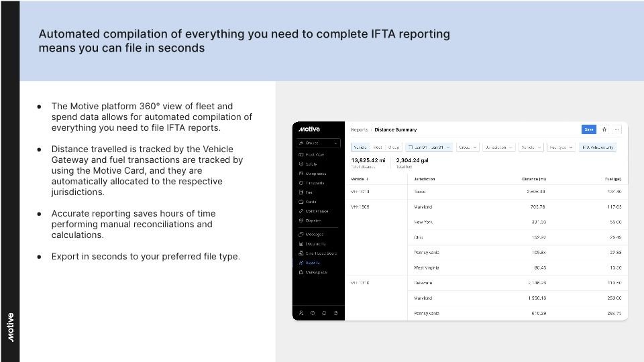Select the Pennsylvania row with distance 105.84

517,253
